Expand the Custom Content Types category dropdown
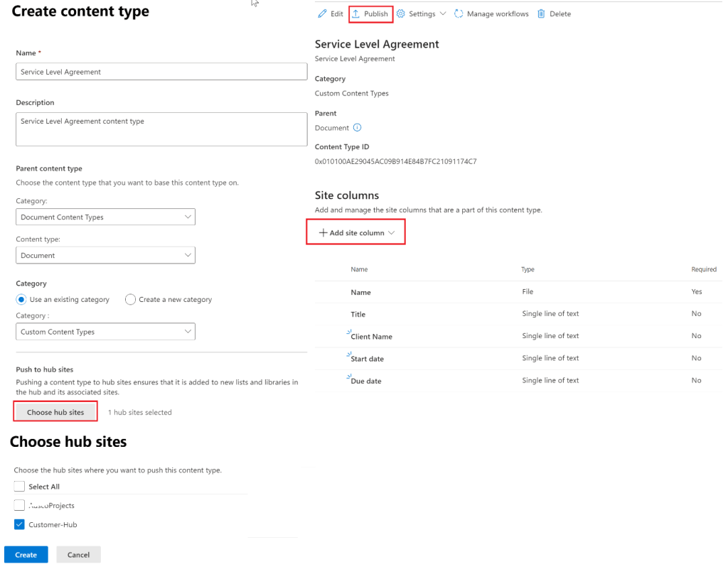This screenshot has width=728, height=574. pyautogui.click(x=105, y=332)
